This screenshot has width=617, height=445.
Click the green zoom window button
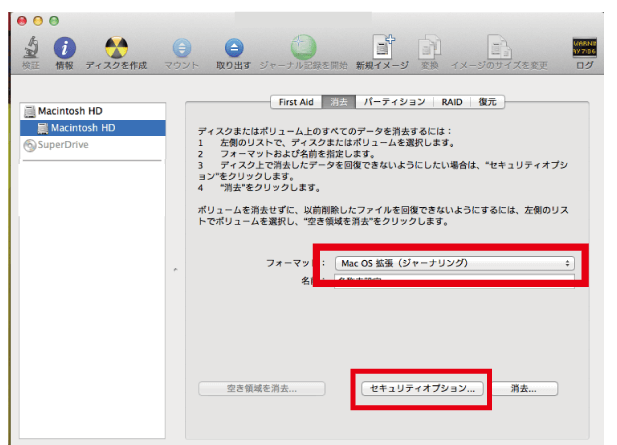(x=54, y=21)
